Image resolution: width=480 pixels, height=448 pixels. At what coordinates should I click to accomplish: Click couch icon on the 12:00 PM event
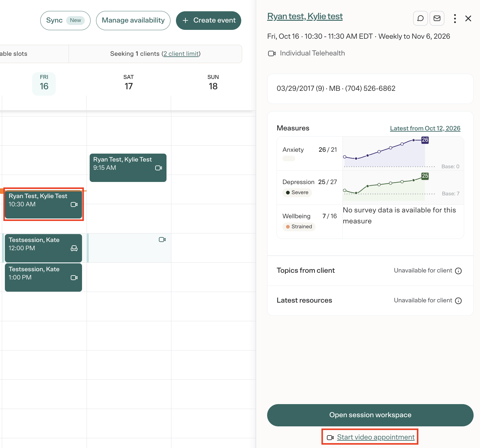click(74, 248)
